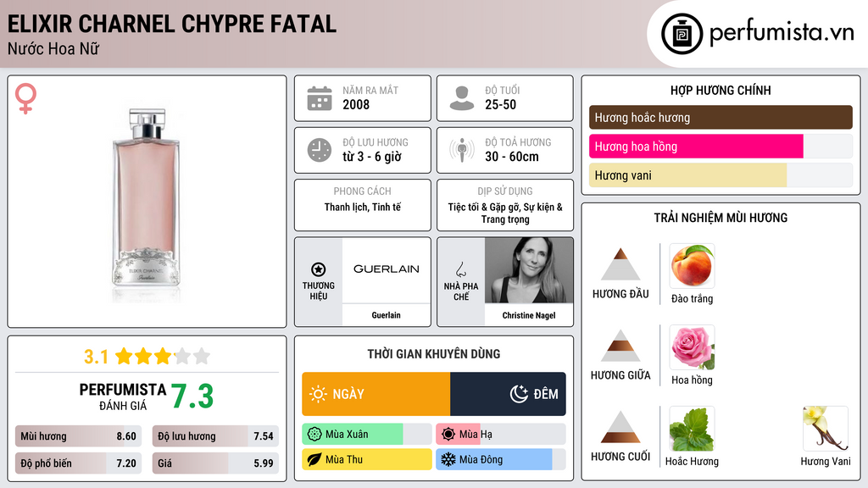Click the nose icon above Nhà pha chế
Screen dimensions: 868x488
(460, 269)
